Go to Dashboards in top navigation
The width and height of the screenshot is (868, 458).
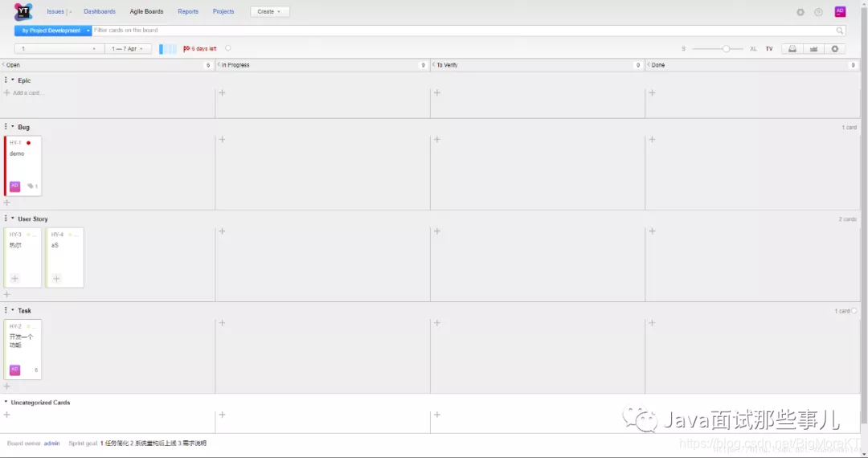click(x=100, y=11)
